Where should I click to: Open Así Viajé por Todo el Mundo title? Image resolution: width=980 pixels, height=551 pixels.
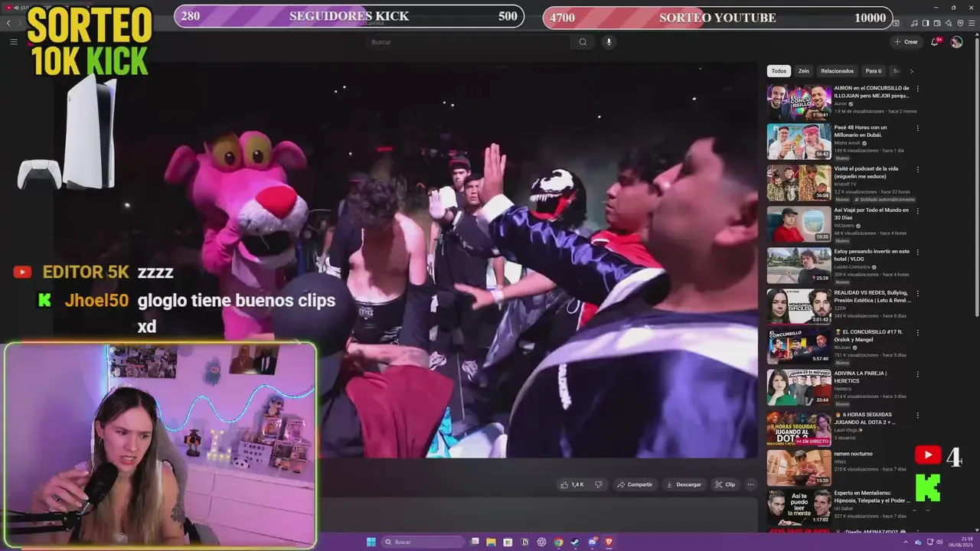point(871,214)
